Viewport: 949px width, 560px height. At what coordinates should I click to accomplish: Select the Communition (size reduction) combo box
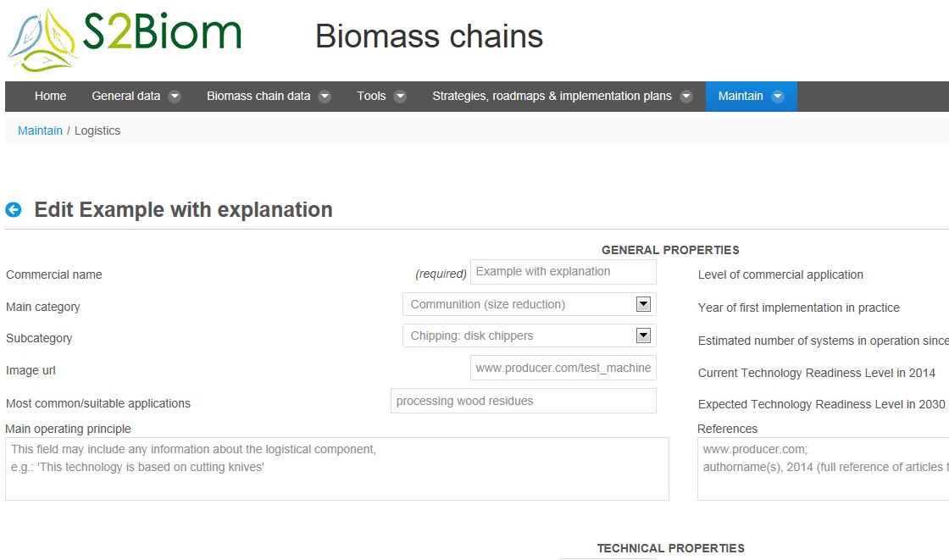pos(529,304)
